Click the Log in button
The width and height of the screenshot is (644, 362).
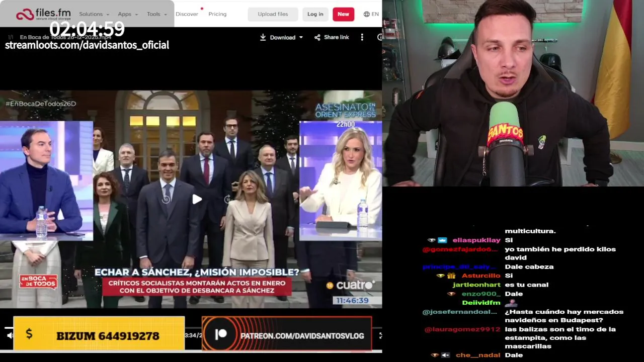315,14
